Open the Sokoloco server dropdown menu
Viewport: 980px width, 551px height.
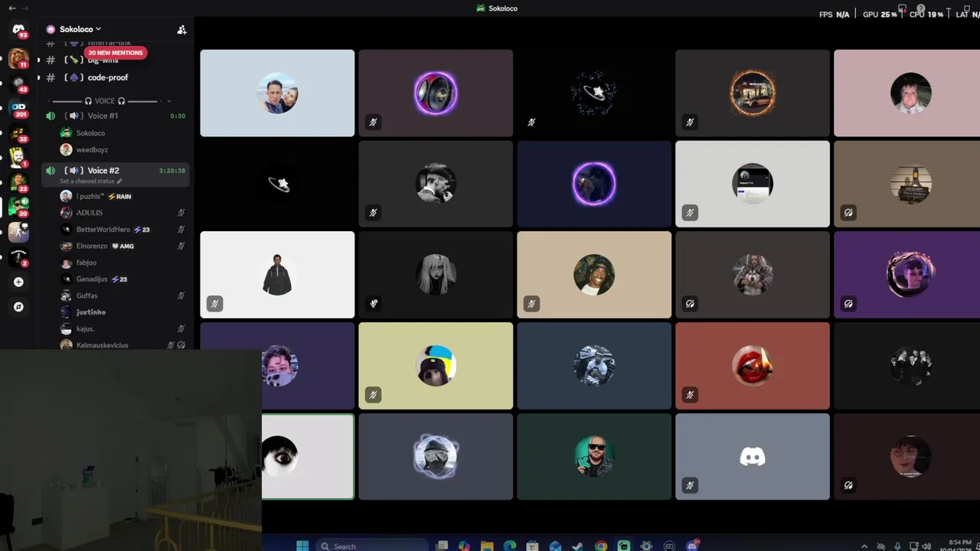tap(80, 29)
